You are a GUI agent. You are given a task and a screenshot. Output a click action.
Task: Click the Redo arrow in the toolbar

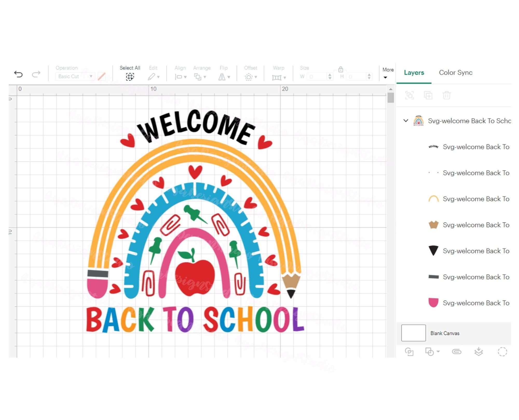click(36, 74)
